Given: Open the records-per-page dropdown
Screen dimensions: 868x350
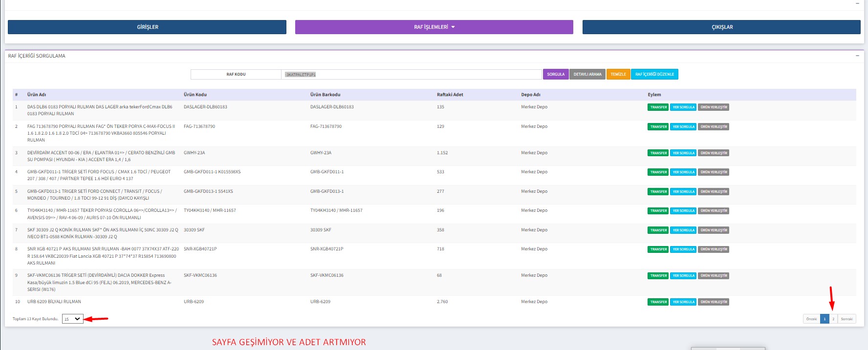Looking at the screenshot, I should click(x=72, y=319).
